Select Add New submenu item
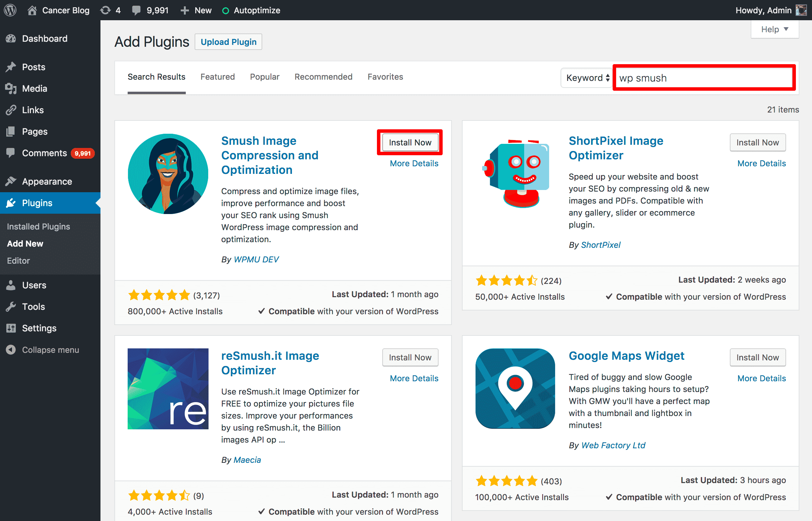The height and width of the screenshot is (521, 812). [25, 243]
